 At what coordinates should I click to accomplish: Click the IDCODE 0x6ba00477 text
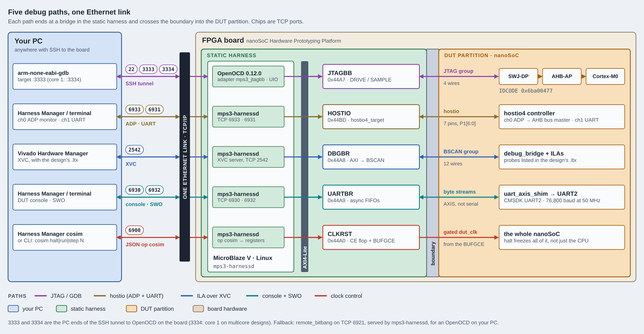click(526, 91)
